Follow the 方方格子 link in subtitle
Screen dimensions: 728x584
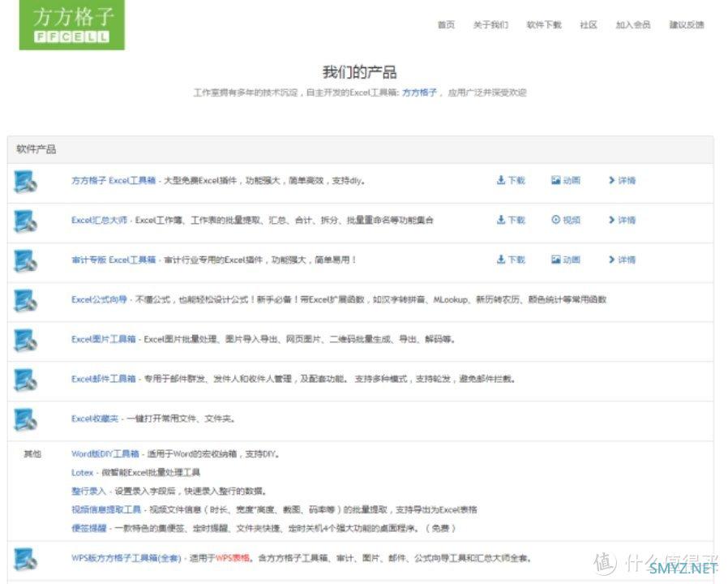tap(419, 92)
